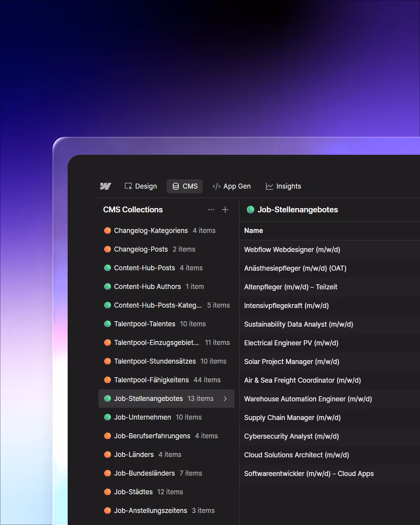Select the Changelog-Posts collection

click(x=166, y=249)
